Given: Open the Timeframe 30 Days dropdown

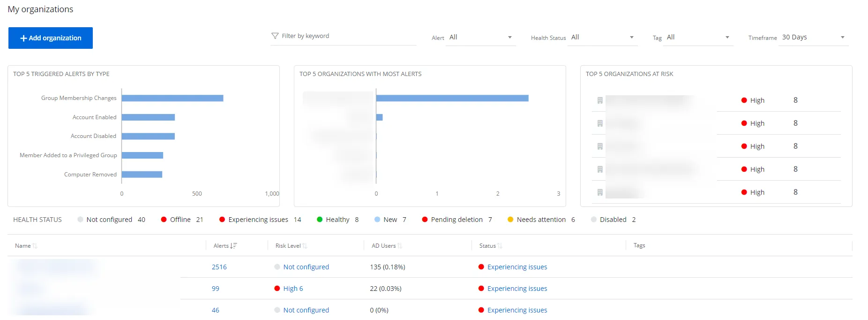Looking at the screenshot, I should [x=813, y=37].
